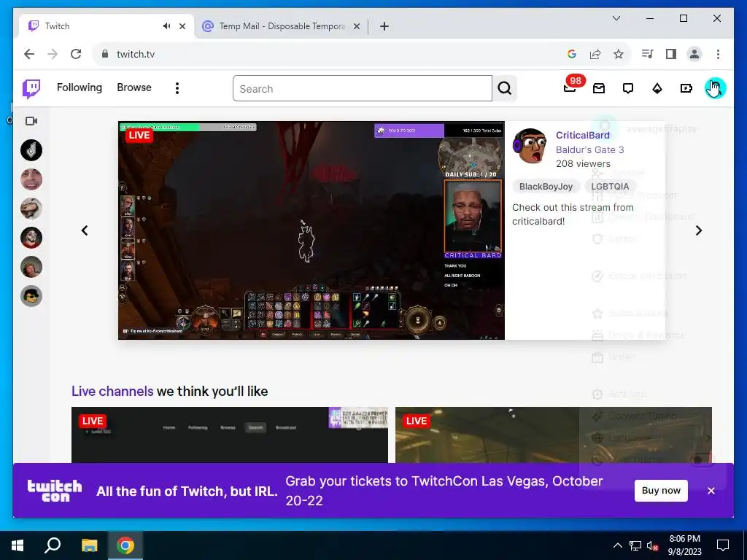Open the Windows notification center
Screen dimensions: 747x560
click(x=723, y=545)
